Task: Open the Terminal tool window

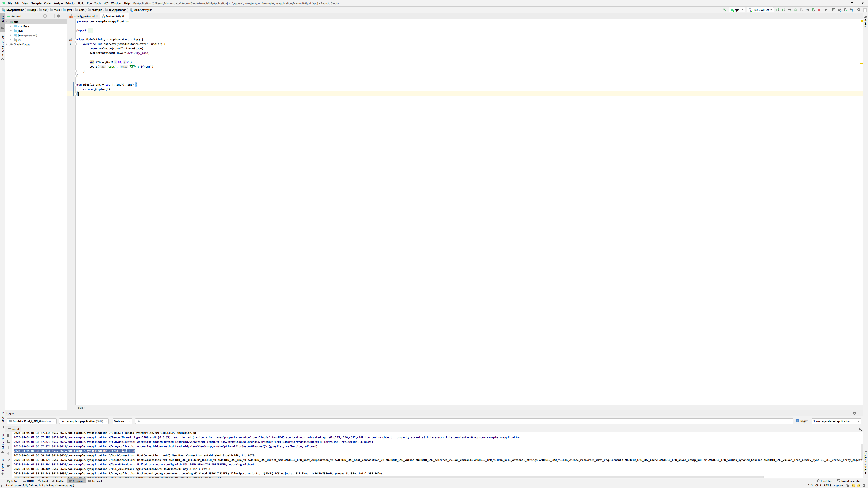Action: pyautogui.click(x=95, y=481)
